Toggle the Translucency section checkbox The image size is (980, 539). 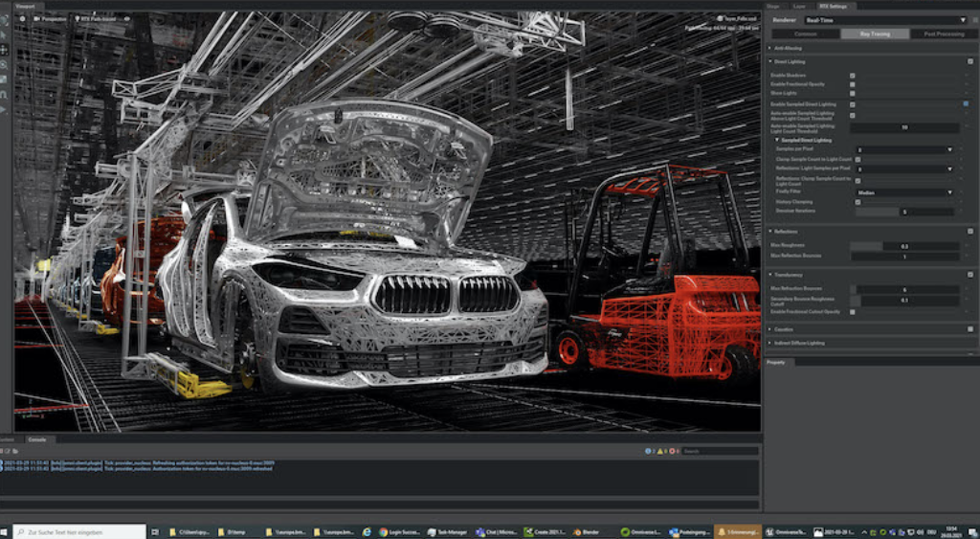pyautogui.click(x=970, y=275)
